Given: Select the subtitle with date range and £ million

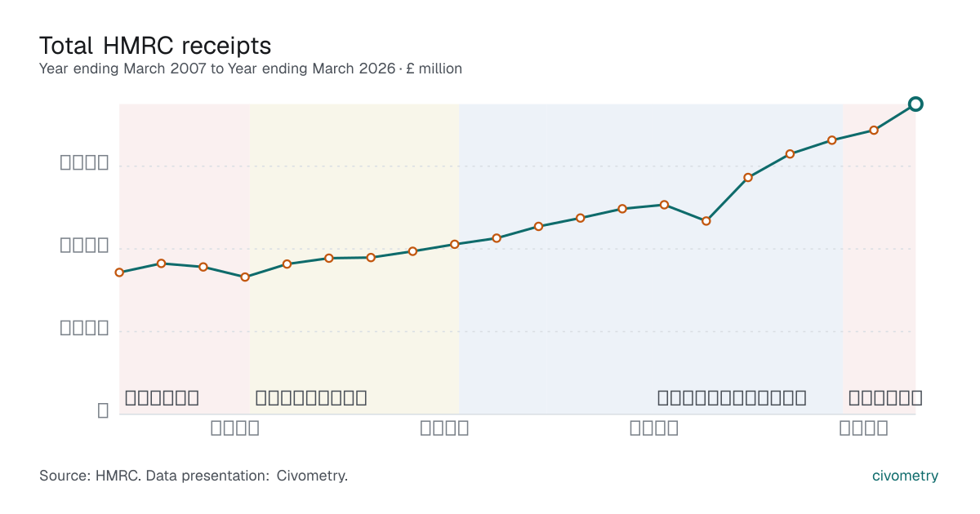Looking at the screenshot, I should [x=251, y=69].
